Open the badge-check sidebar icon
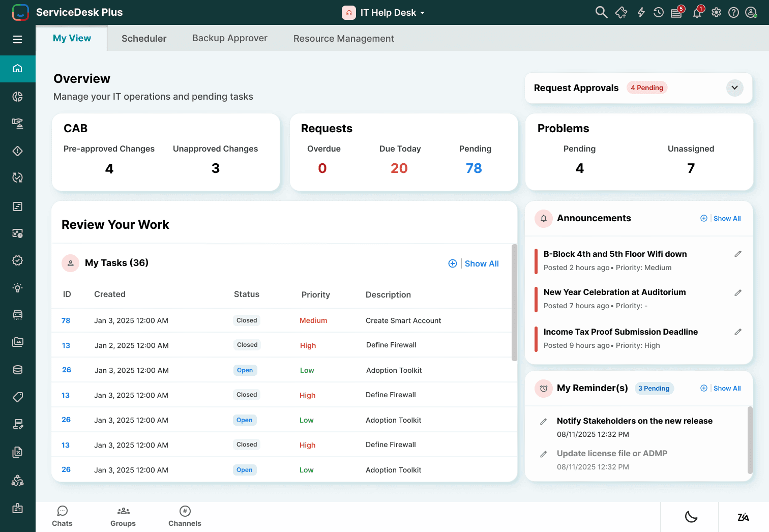Viewport: 769px width, 532px height. pos(17,260)
